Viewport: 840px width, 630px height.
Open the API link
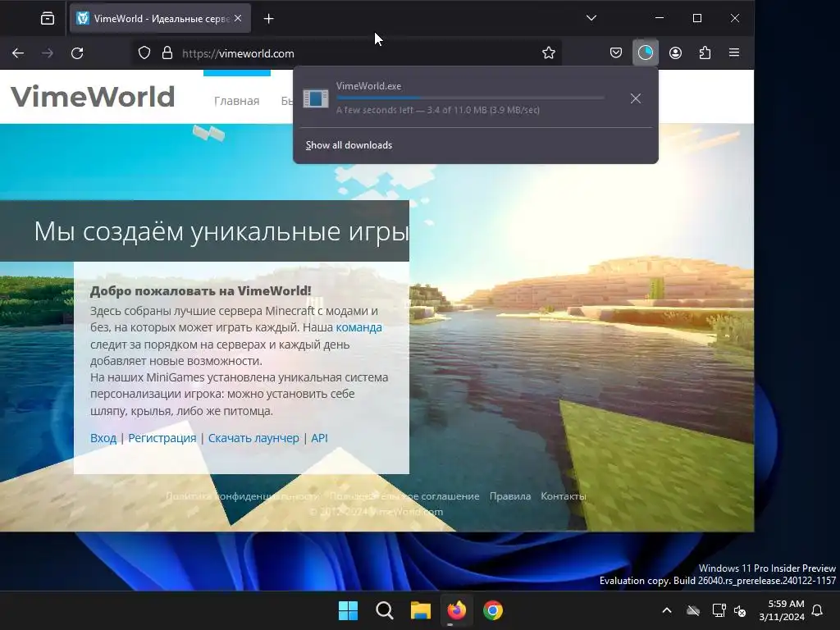(319, 438)
